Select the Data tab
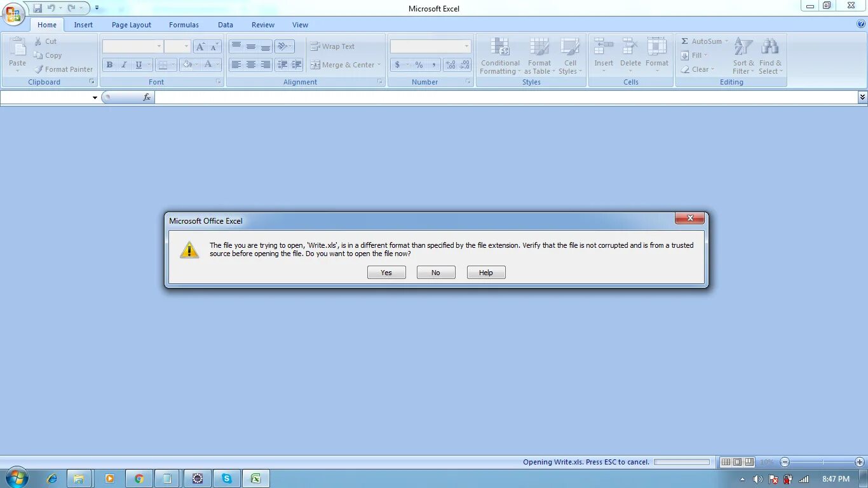 coord(226,25)
